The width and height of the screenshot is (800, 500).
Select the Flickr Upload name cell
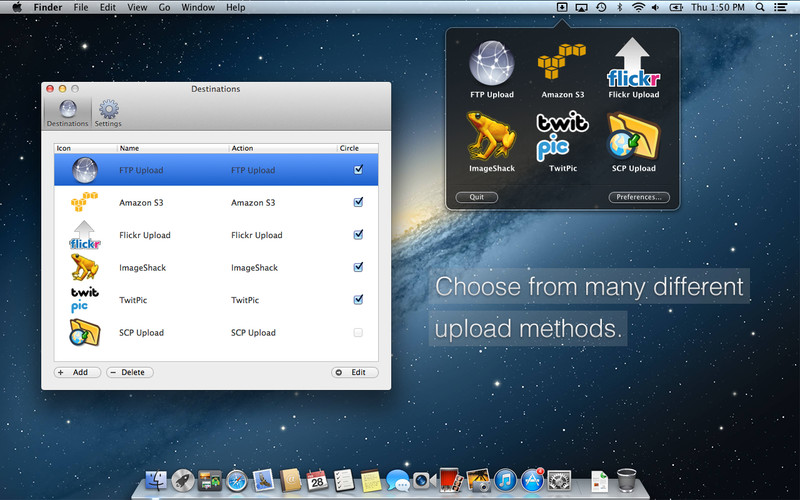(x=145, y=235)
